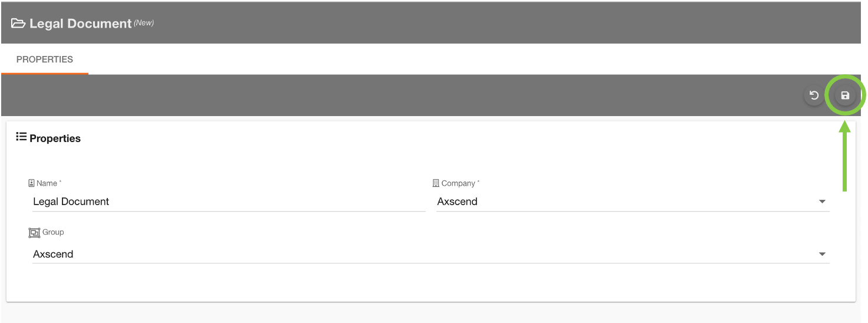
Task: Click the save icon button
Action: point(845,95)
